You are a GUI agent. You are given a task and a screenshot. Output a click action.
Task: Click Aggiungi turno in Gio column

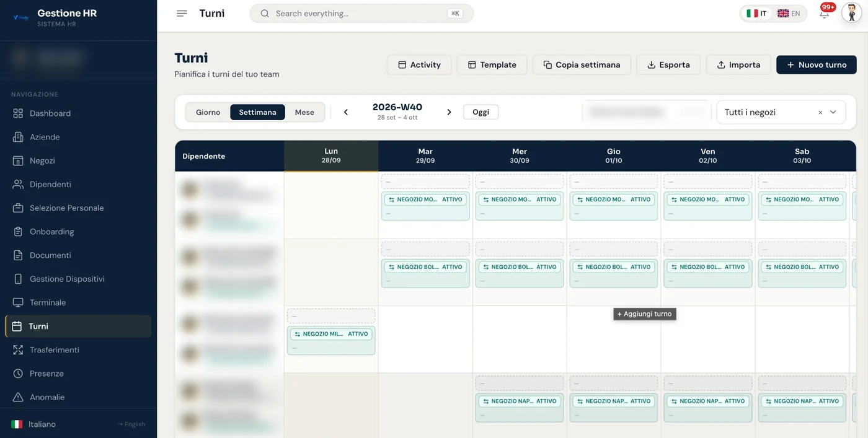coord(645,314)
